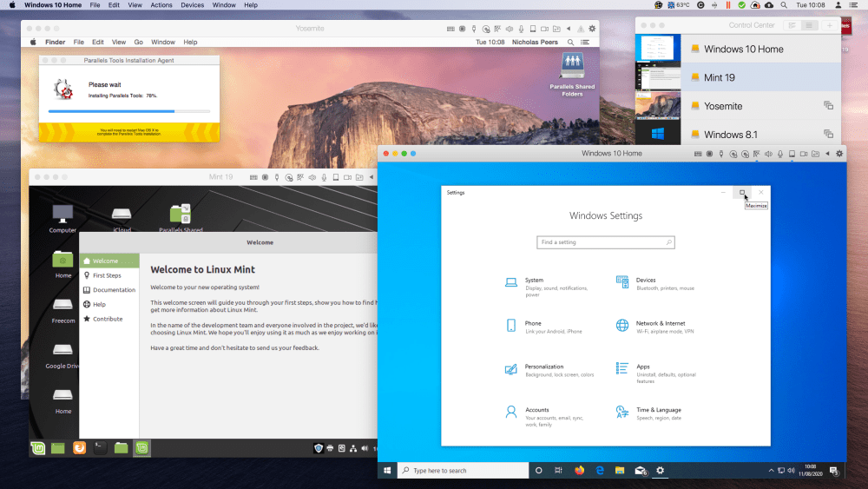The width and height of the screenshot is (868, 489).
Task: Open the gear settings icon in Windows 10 Home toolbar
Action: 839,154
